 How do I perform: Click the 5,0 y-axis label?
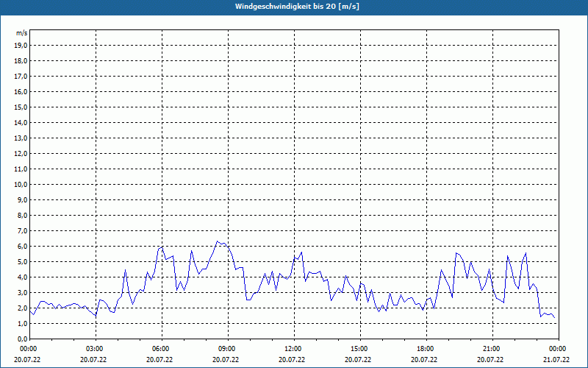tap(22, 262)
